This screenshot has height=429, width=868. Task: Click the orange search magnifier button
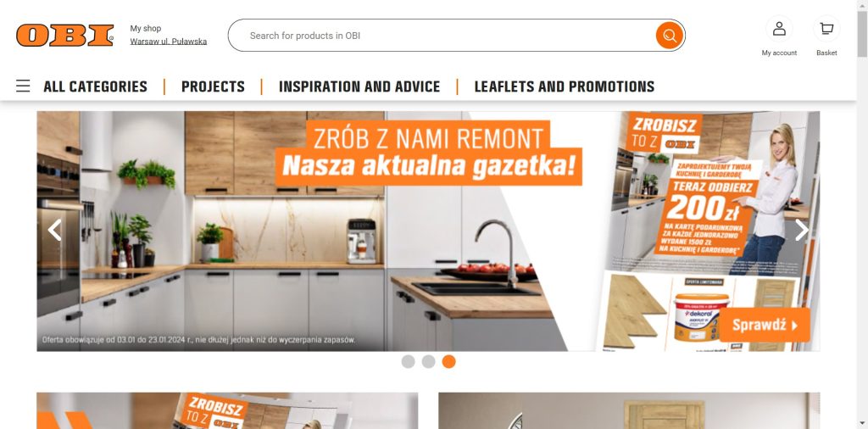pos(670,36)
